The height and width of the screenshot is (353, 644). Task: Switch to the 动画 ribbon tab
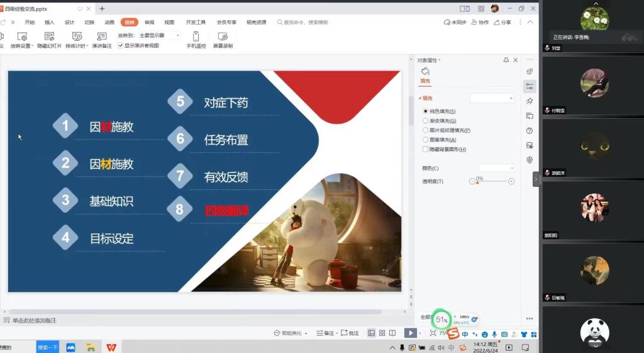(x=109, y=22)
